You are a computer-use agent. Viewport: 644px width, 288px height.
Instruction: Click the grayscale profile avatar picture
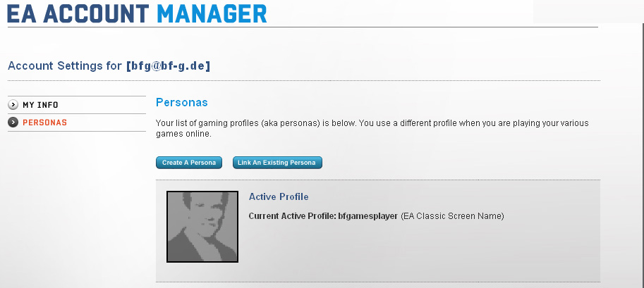202,227
